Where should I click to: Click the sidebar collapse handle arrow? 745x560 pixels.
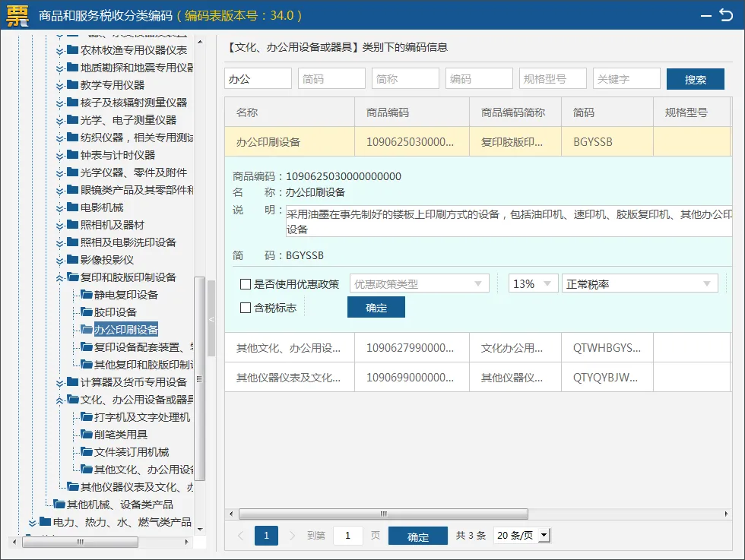(x=211, y=319)
